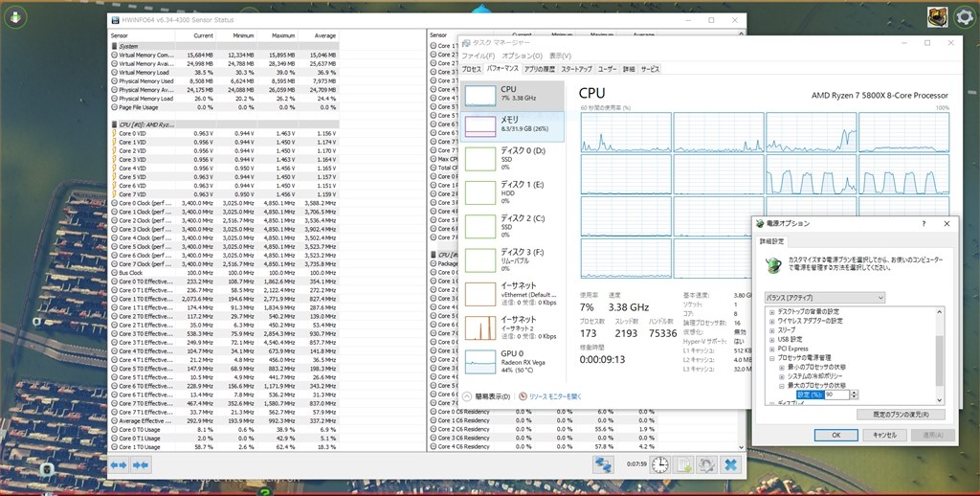This screenshot has height=496, width=980.
Task: Expand 最小のプロセッサの状態 node
Action: [781, 367]
